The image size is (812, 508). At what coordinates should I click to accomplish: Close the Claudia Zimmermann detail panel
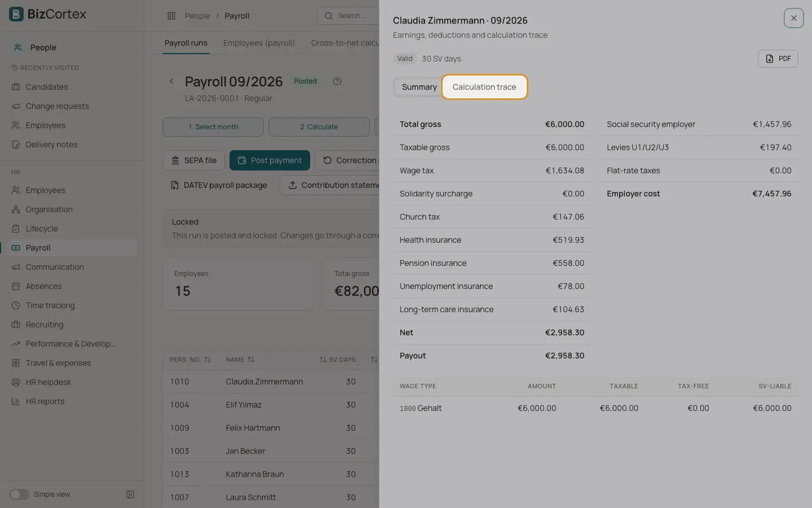pos(793,18)
